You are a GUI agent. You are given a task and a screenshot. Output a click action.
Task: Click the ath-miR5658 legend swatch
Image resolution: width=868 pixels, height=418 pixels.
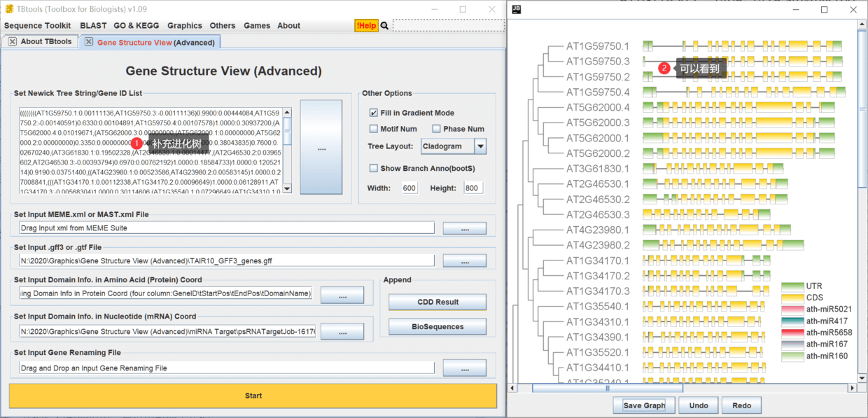[x=792, y=333]
